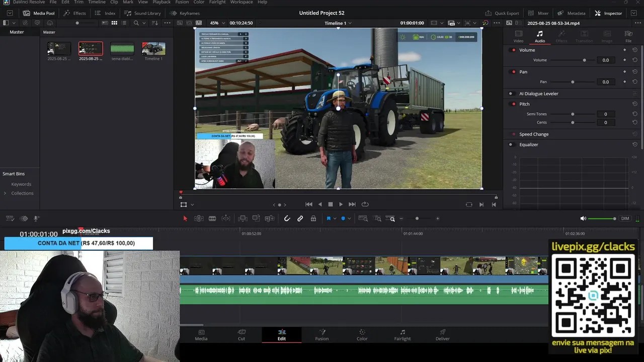The image size is (644, 362).
Task: Toggle Linked Selection chain icon
Action: coord(300,218)
